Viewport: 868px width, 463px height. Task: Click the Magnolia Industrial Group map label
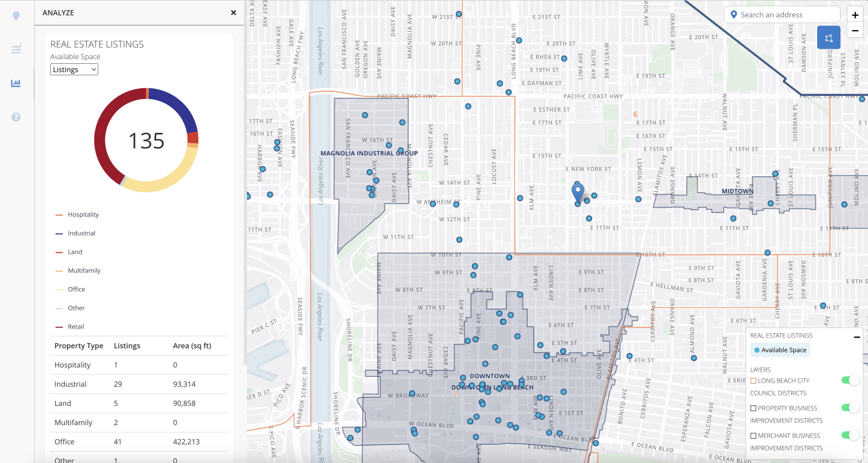point(369,153)
